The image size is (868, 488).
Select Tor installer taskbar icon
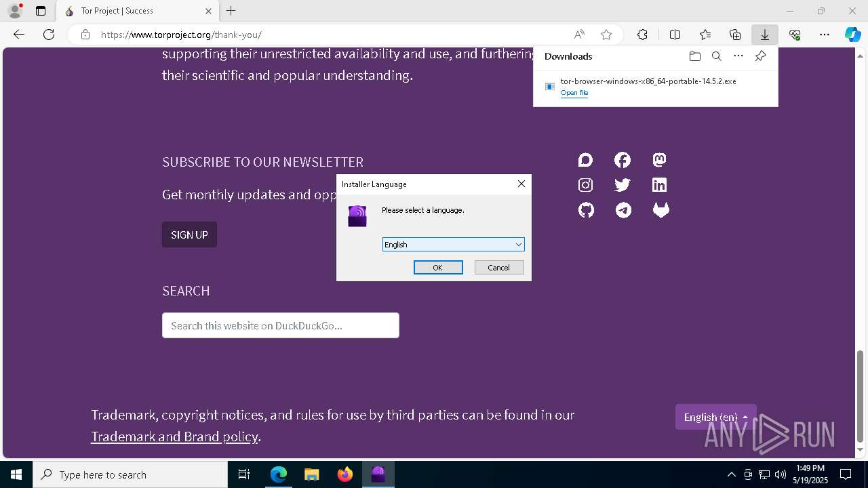tap(378, 474)
